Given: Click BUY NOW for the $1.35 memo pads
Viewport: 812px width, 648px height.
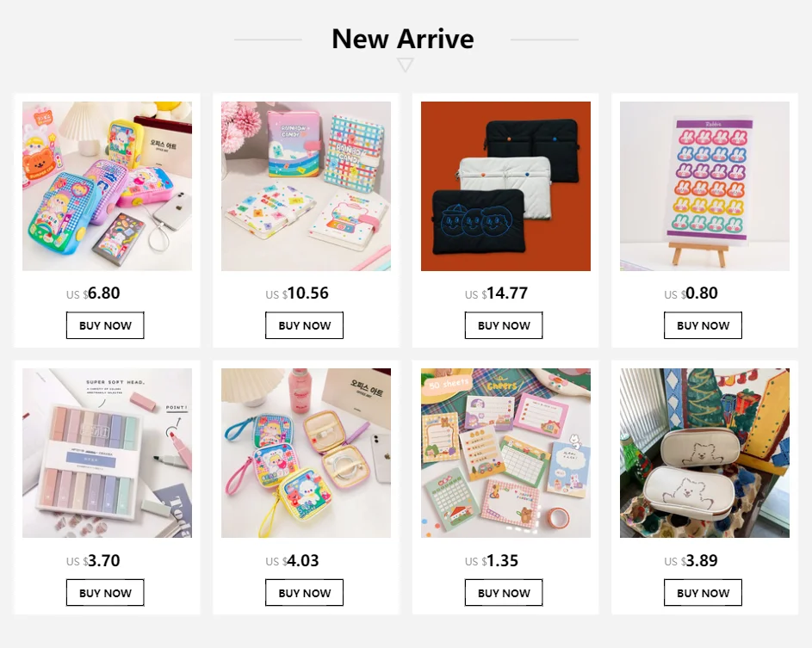Looking at the screenshot, I should pos(504,593).
